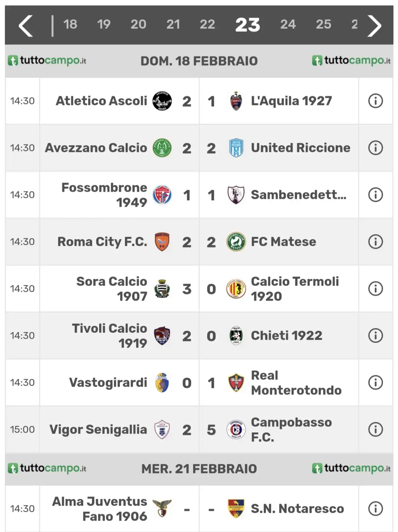The height and width of the screenshot is (532, 398).
Task: Open the Chieti 1922 team page
Action: pyautogui.click(x=286, y=336)
